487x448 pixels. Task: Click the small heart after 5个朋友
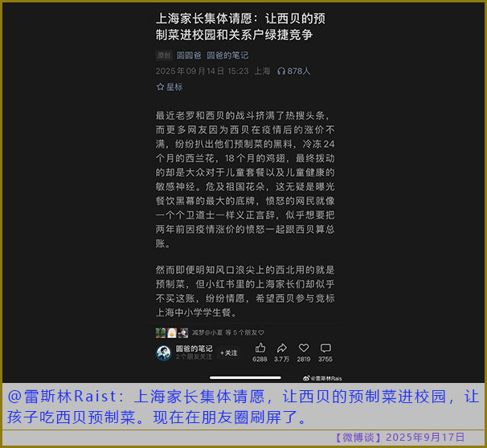click(261, 332)
